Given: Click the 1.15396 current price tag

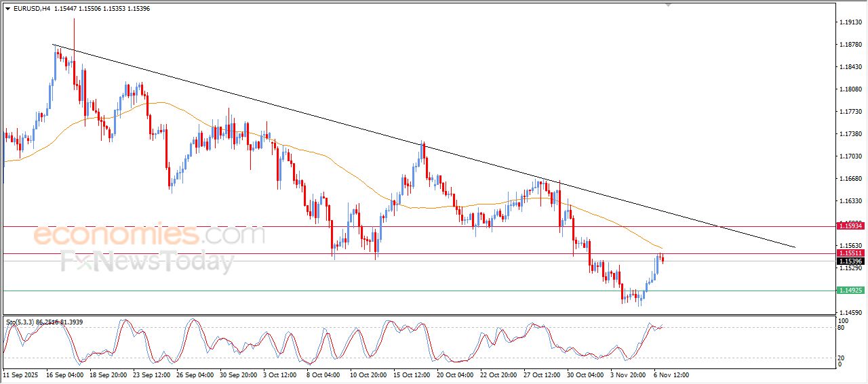Looking at the screenshot, I should click(x=850, y=261).
